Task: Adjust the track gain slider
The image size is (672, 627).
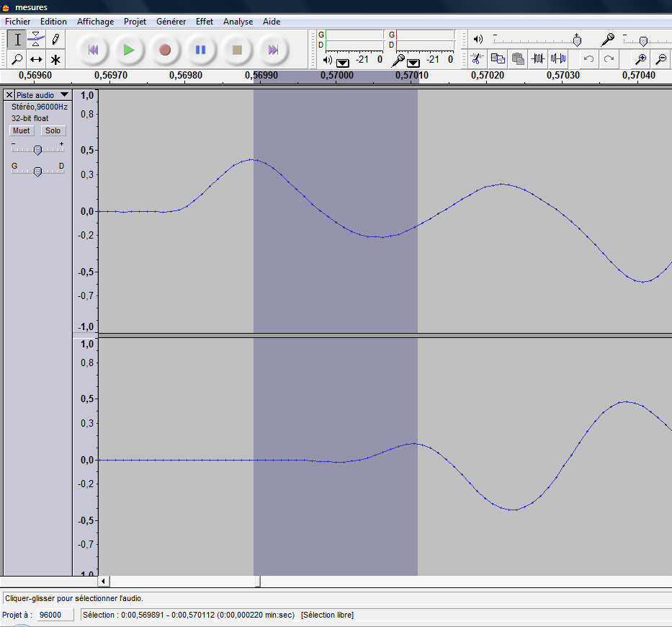Action: [x=37, y=150]
